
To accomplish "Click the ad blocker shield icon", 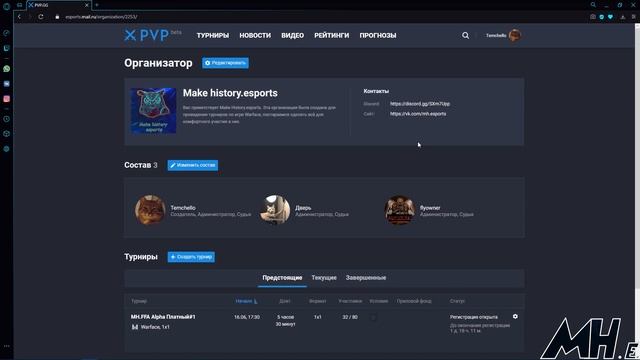I will 602,17.
